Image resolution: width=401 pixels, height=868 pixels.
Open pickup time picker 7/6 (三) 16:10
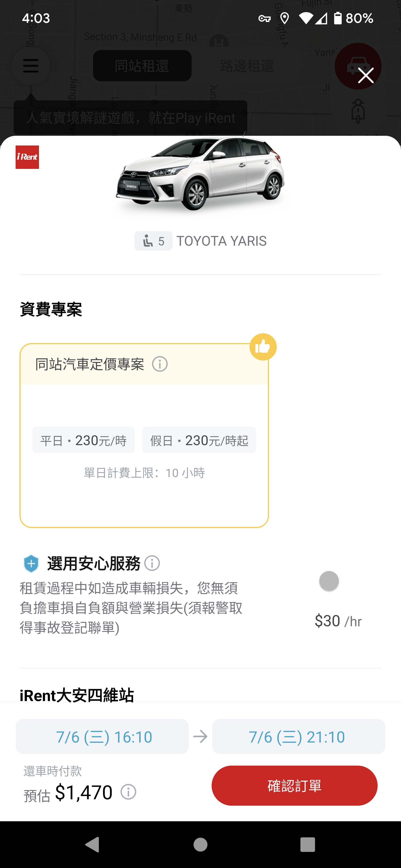(102, 737)
